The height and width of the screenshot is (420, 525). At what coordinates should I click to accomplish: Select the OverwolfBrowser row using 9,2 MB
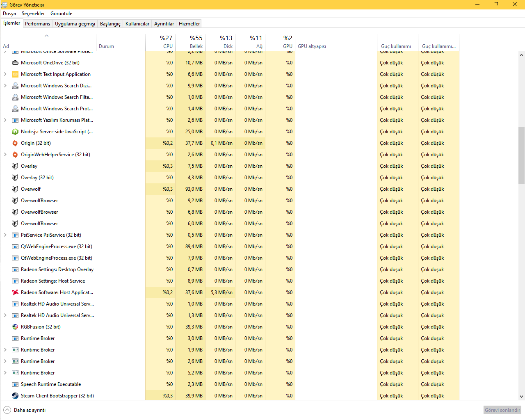click(230, 201)
